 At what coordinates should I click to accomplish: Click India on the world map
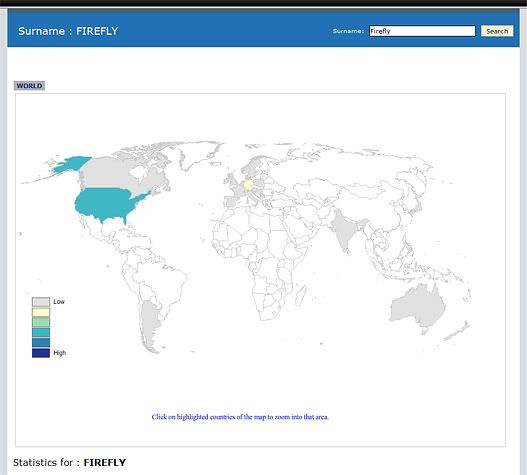[344, 230]
